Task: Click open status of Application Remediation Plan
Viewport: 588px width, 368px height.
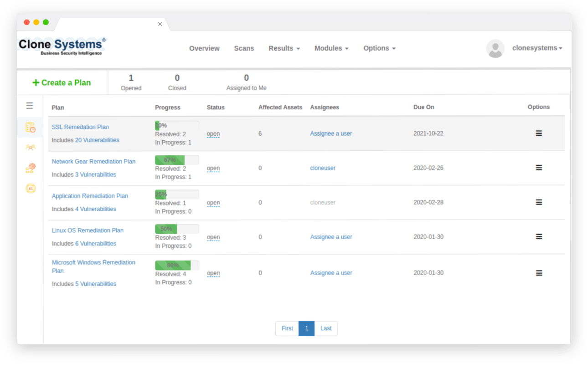Action: point(213,203)
